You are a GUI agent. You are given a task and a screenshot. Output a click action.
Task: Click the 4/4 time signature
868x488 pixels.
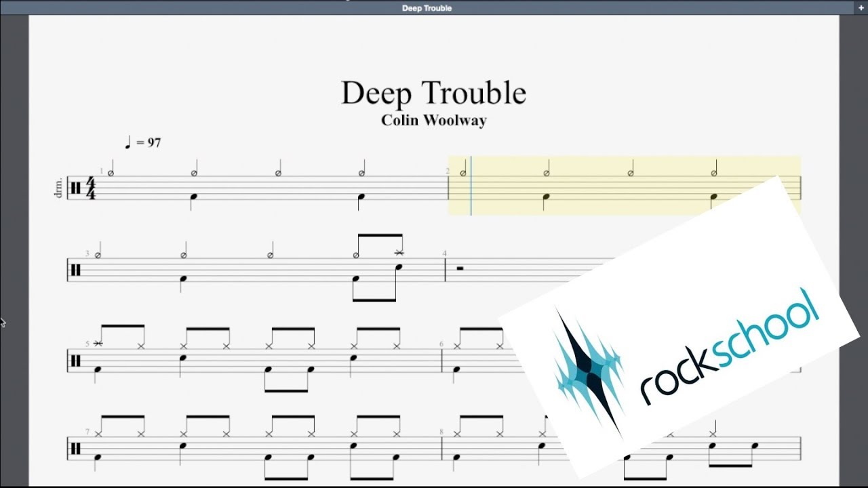[91, 188]
